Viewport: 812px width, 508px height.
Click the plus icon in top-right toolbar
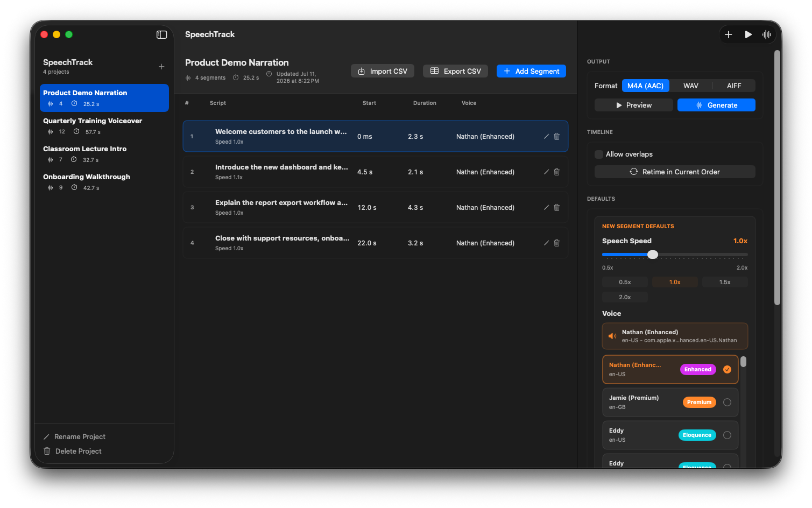pos(729,34)
